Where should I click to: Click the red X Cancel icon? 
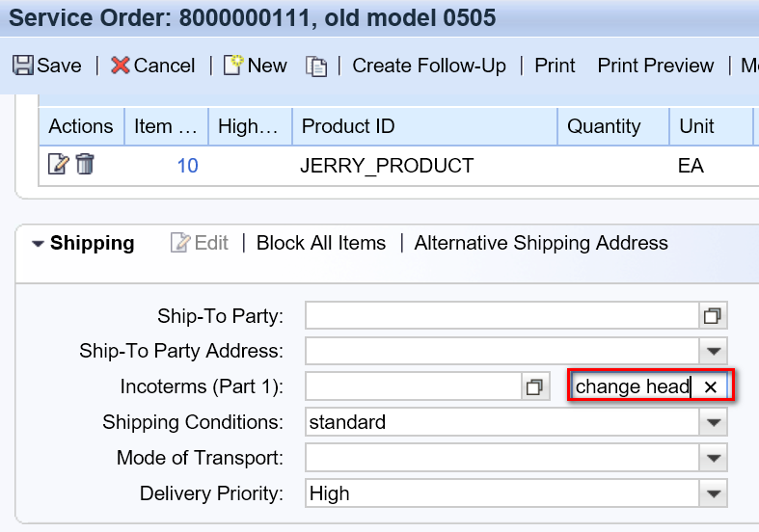(x=120, y=66)
